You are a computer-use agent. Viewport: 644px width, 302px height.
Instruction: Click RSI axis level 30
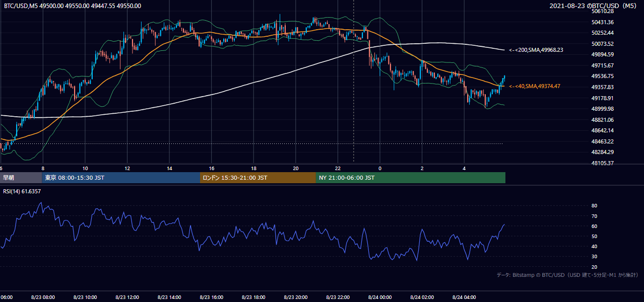(594, 257)
